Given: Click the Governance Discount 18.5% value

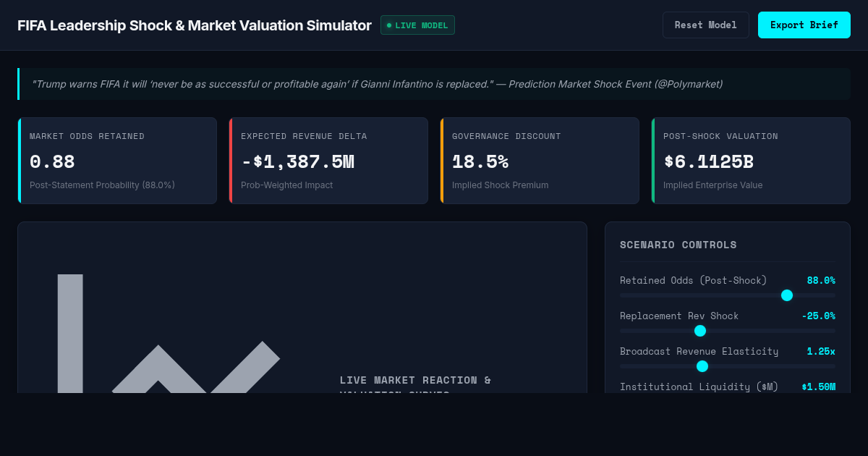Looking at the screenshot, I should coord(480,161).
